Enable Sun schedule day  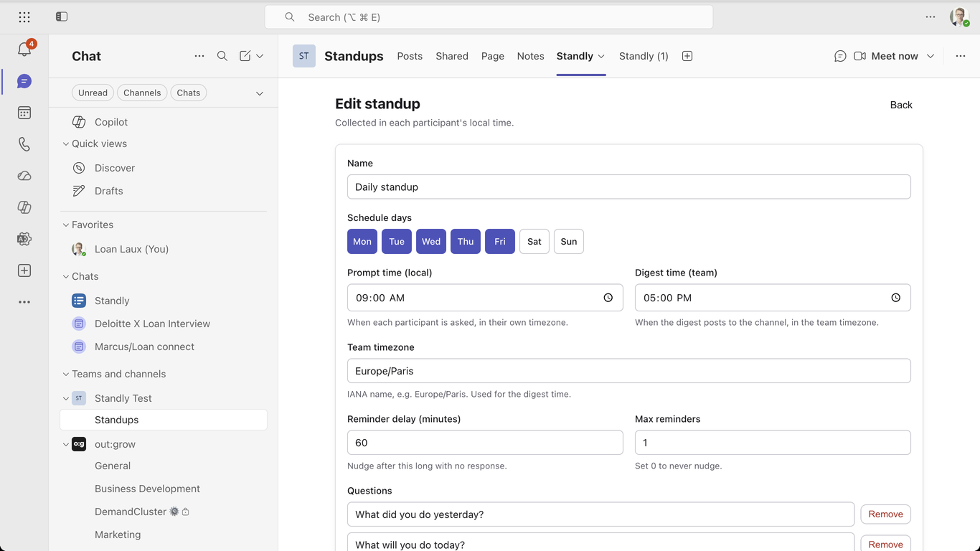coord(569,242)
